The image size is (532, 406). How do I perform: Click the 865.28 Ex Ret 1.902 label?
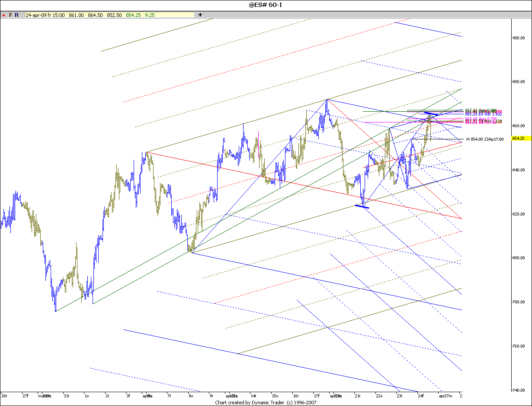click(x=484, y=114)
